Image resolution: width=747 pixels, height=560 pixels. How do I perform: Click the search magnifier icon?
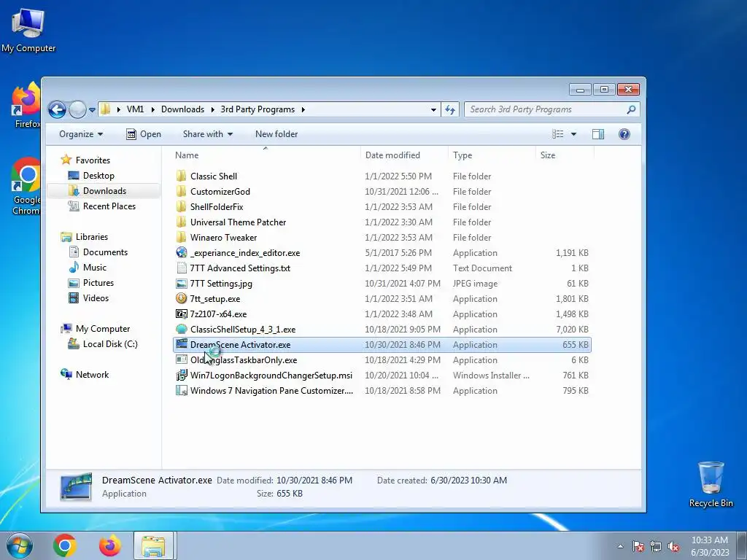631,109
